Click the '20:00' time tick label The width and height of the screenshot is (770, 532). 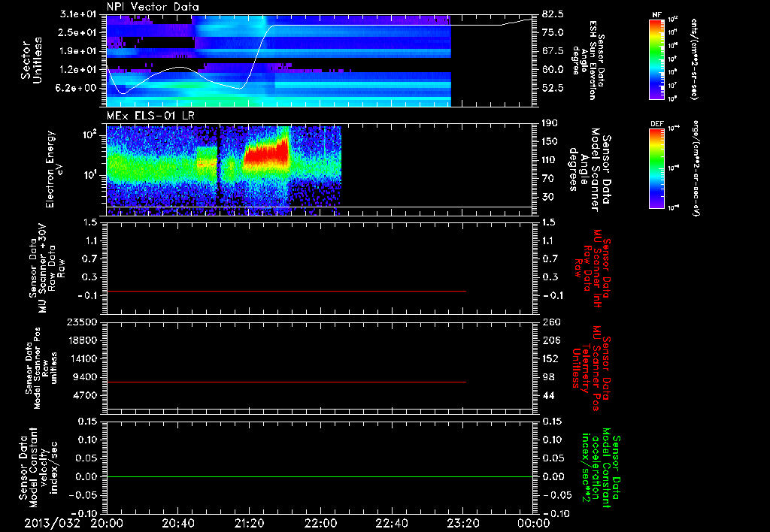pos(107,523)
